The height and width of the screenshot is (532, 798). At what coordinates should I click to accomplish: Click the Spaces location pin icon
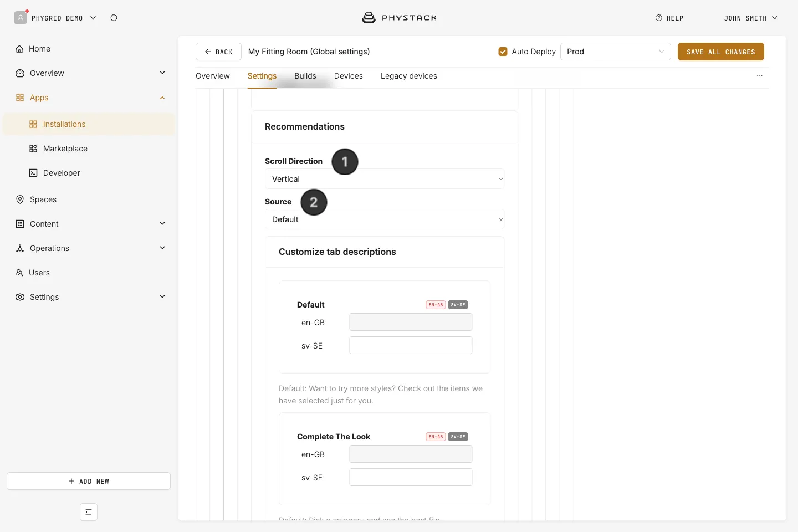[20, 199]
